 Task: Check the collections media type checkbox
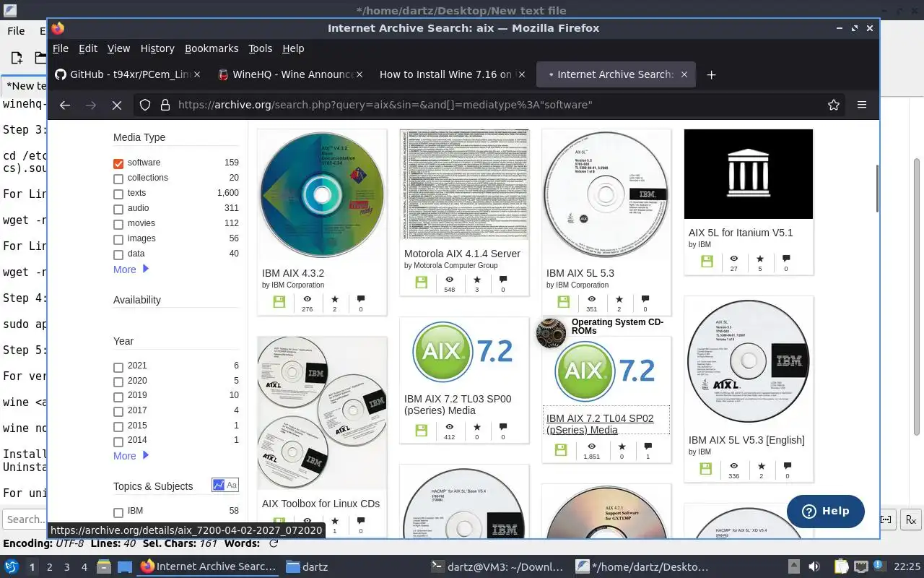[x=118, y=178]
